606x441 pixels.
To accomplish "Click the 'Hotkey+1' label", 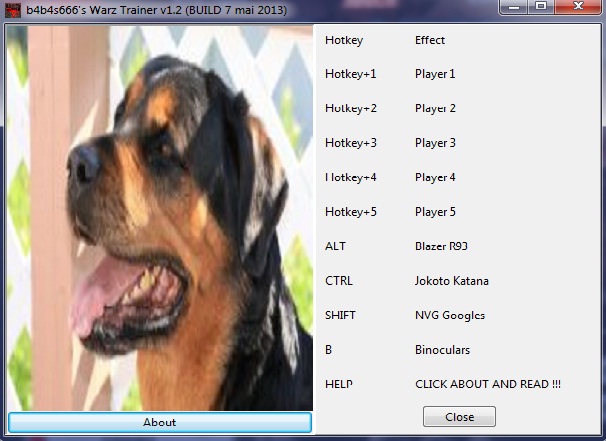I will click(x=351, y=74).
